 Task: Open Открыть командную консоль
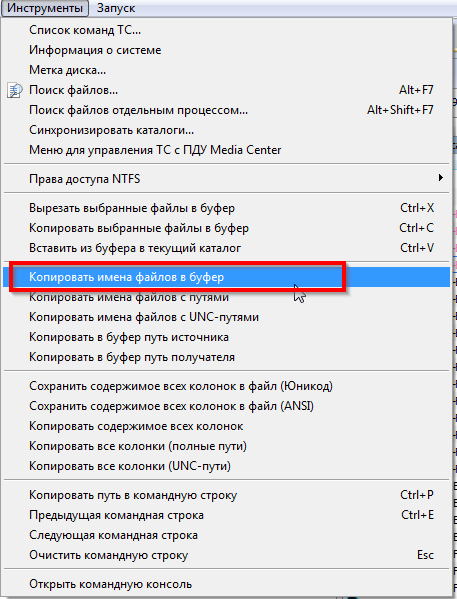click(226, 584)
